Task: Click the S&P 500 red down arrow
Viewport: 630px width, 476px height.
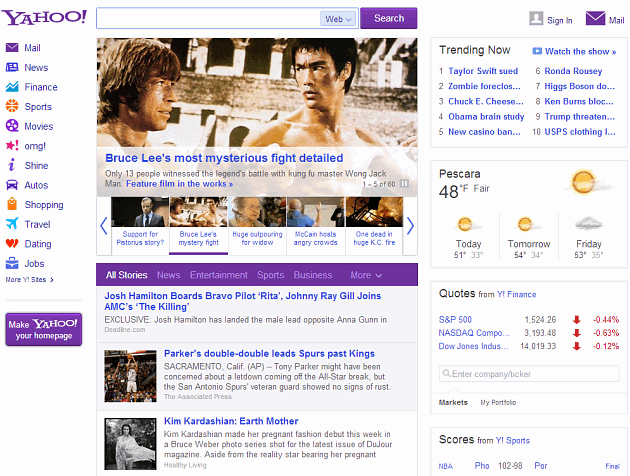Action: point(577,319)
